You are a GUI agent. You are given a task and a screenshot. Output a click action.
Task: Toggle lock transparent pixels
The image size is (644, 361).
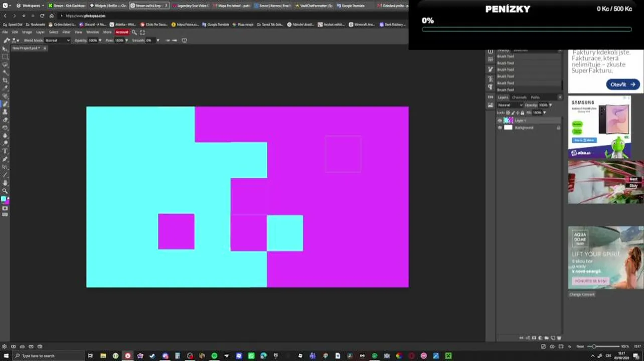tap(509, 113)
